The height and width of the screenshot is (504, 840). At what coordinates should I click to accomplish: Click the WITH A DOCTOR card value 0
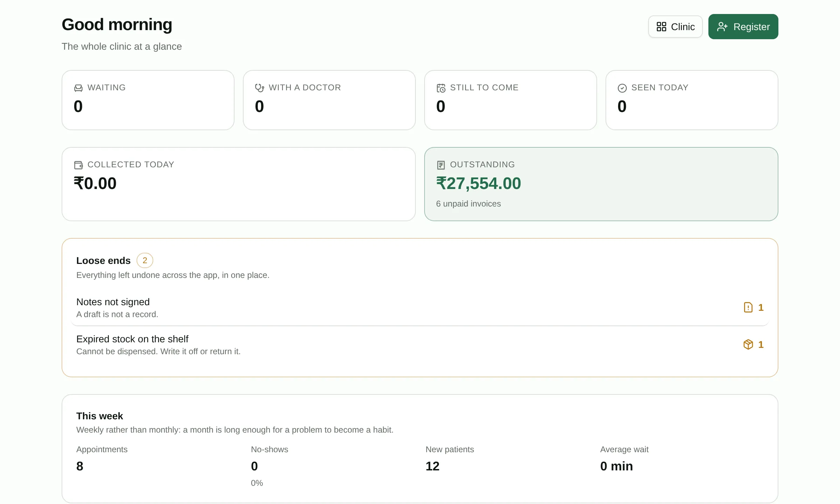[x=259, y=106]
